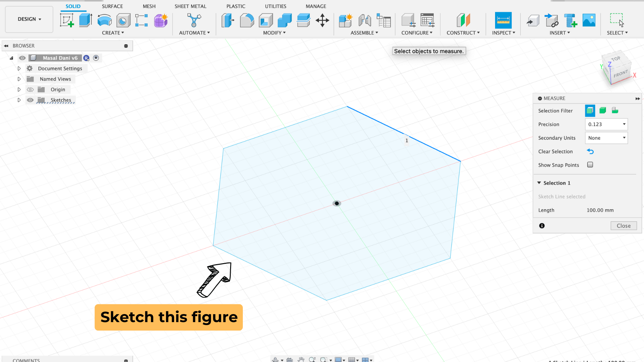Select the Move/Copy tool
This screenshot has width=644, height=362.
tap(322, 20)
